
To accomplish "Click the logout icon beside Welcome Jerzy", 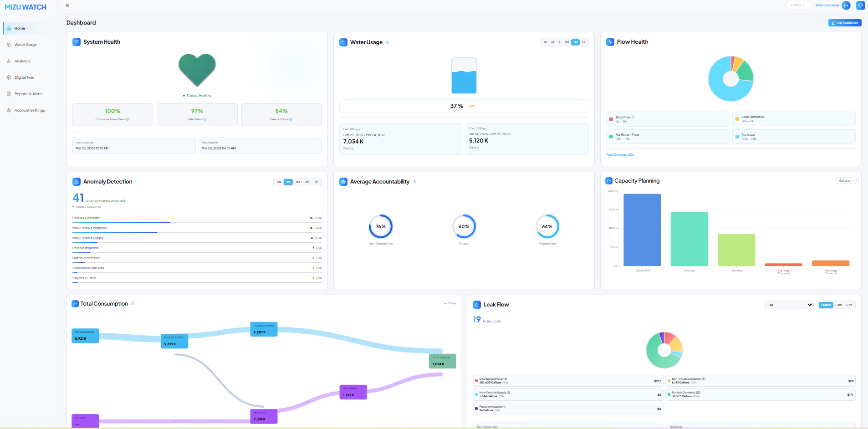I will tap(846, 5).
